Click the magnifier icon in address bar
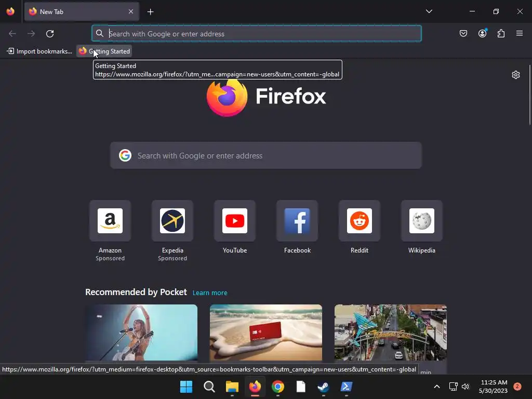This screenshot has height=399, width=532. pos(99,33)
